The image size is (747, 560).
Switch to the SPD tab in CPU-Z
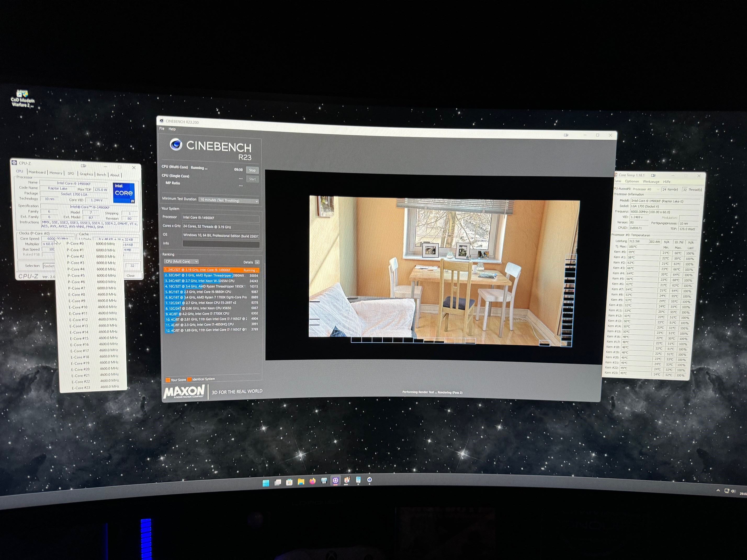coord(71,174)
